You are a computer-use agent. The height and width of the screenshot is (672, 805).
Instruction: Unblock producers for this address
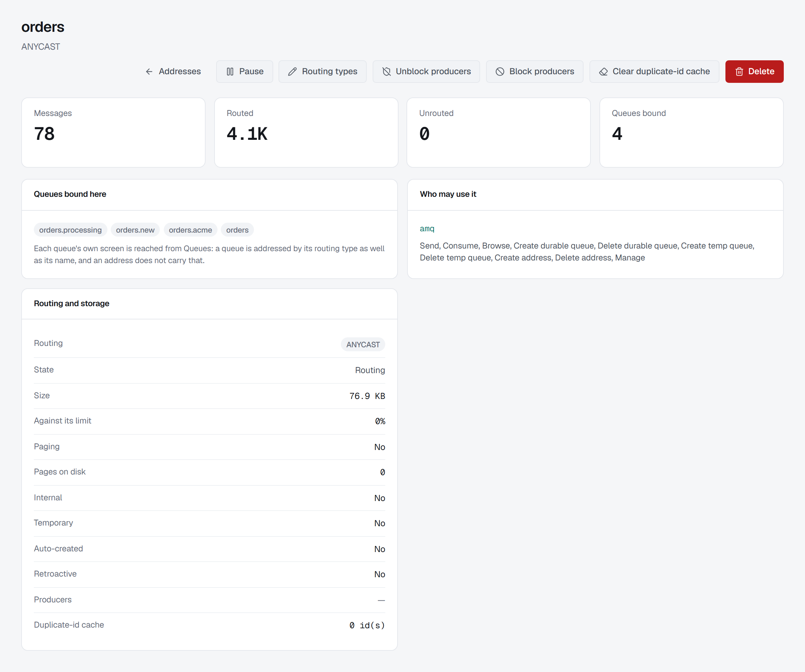pos(426,72)
